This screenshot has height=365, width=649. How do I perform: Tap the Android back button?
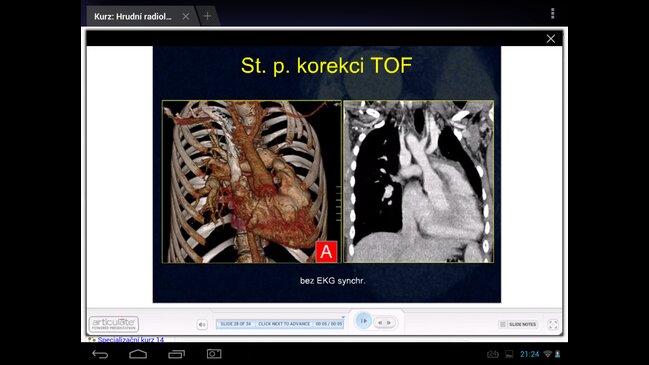[x=100, y=354]
